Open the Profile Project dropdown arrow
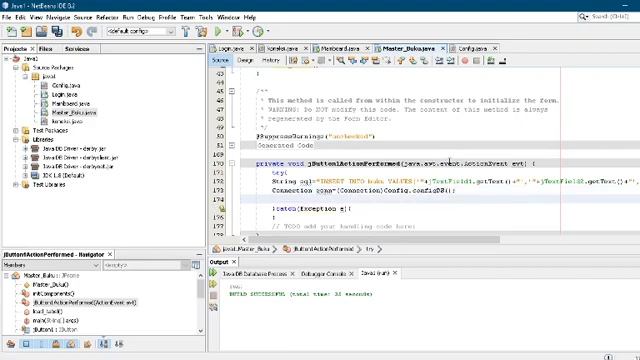Screen dimensions: 640x360 268,31
